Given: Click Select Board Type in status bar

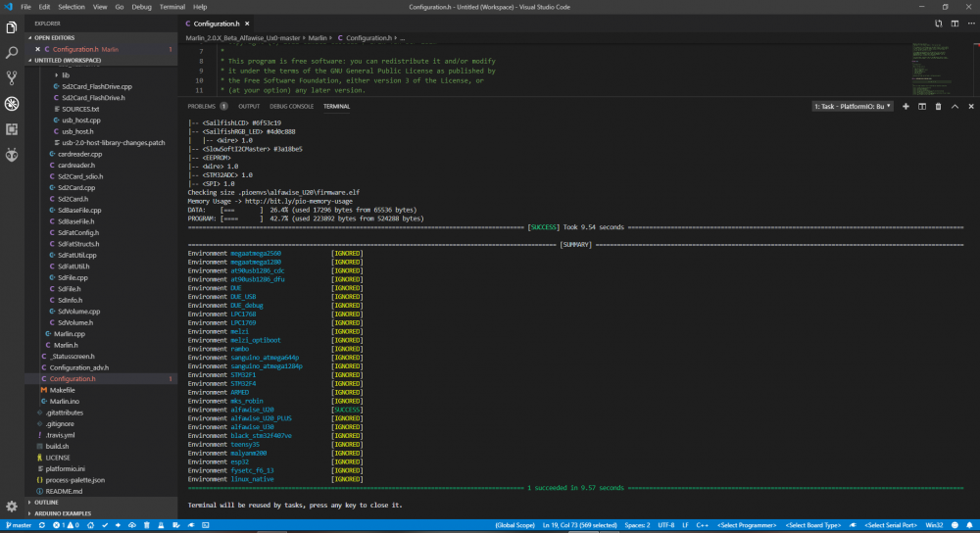Looking at the screenshot, I should coord(812,525).
